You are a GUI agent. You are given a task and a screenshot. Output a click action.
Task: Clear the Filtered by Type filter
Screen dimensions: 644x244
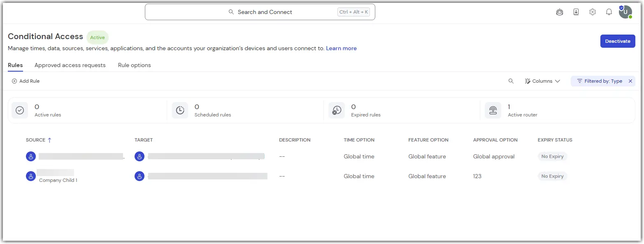click(630, 81)
